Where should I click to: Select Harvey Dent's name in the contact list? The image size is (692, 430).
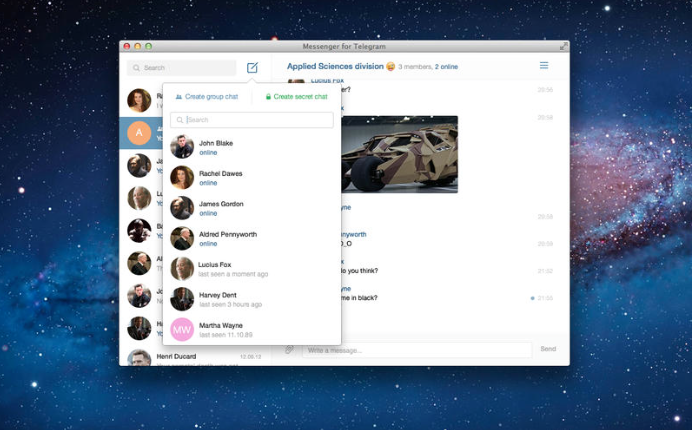pyautogui.click(x=218, y=295)
